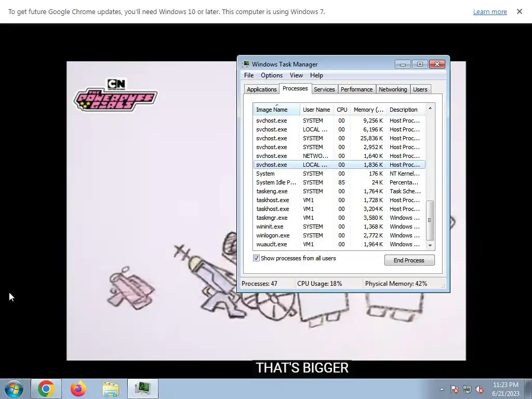Open the View menu
This screenshot has width=532, height=399.
(296, 75)
